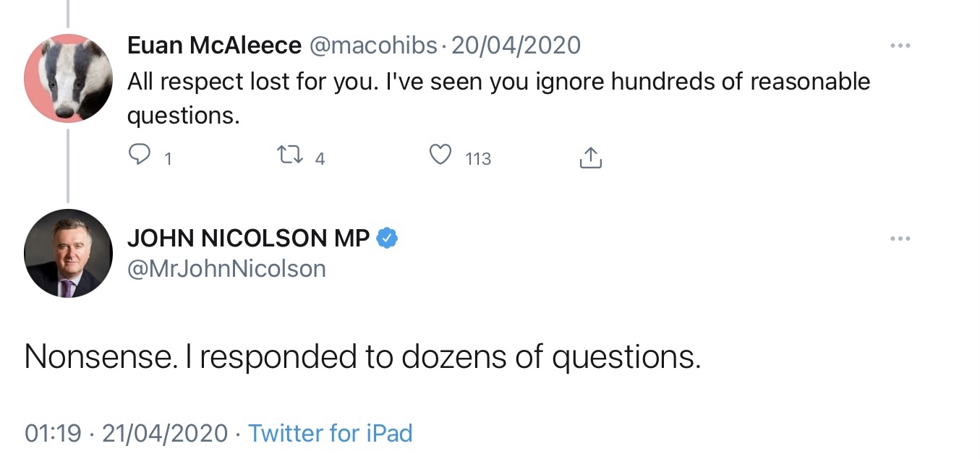980x459 pixels.
Task: Open the @macohibs handle
Action: 373,46
